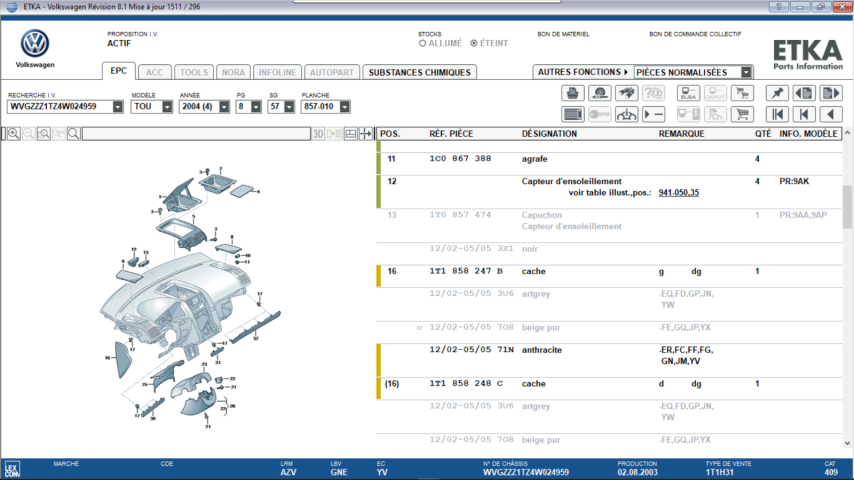Click the table layout icon
Screen dimensions: 854x480
[x=351, y=133]
